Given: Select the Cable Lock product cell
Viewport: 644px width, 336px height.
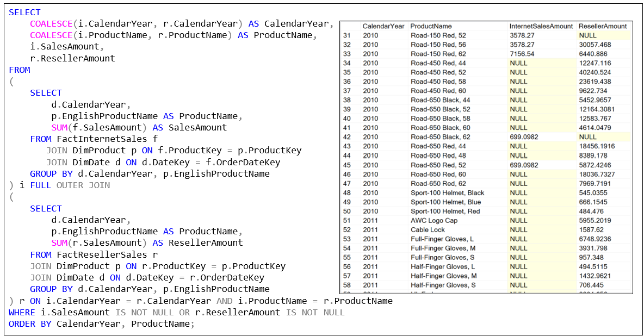Looking at the screenshot, I should [428, 229].
